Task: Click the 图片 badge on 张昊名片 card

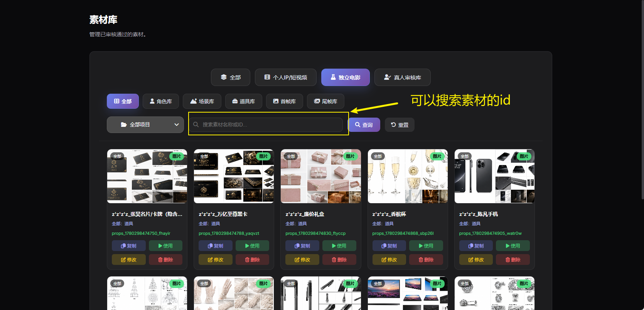Action: [177, 156]
